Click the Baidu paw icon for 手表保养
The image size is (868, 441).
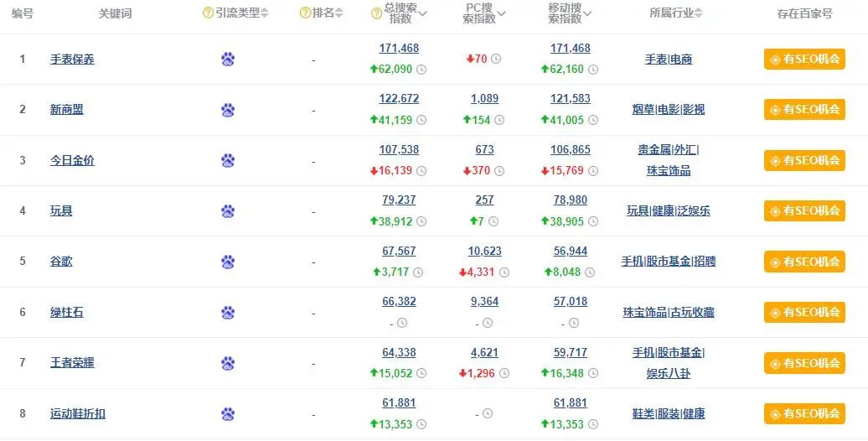[228, 59]
